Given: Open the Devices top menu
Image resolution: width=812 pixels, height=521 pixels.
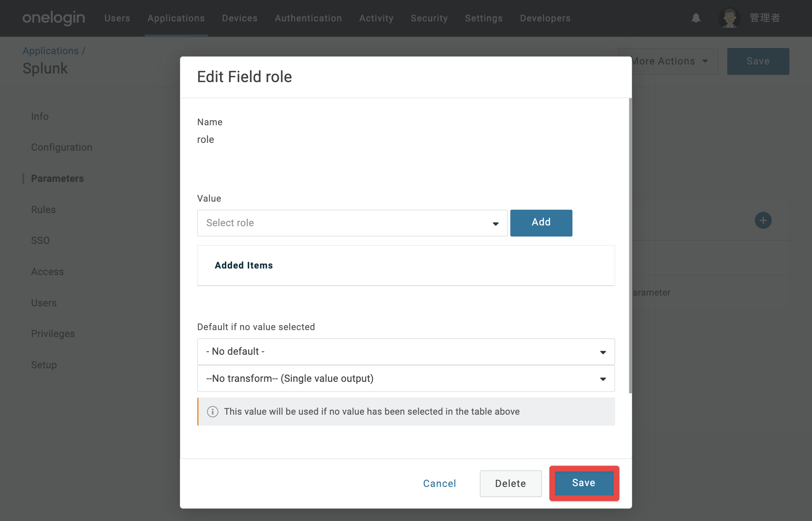Looking at the screenshot, I should tap(240, 18).
